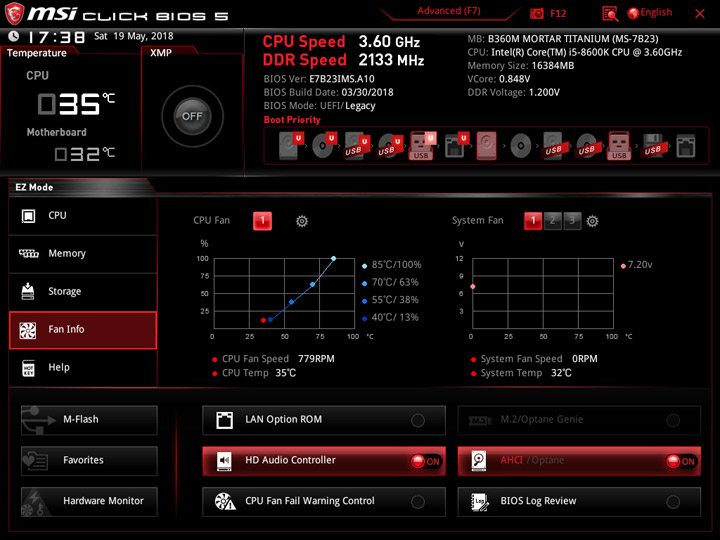Image resolution: width=720 pixels, height=540 pixels.
Task: Toggle greyed M.2/Optane Genie option
Action: [579, 420]
